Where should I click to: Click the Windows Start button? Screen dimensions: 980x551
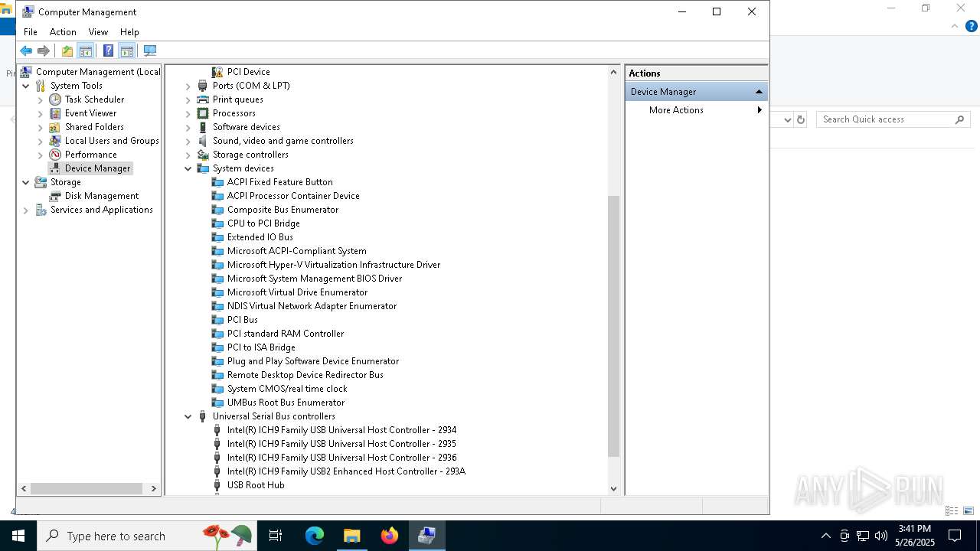click(18, 536)
